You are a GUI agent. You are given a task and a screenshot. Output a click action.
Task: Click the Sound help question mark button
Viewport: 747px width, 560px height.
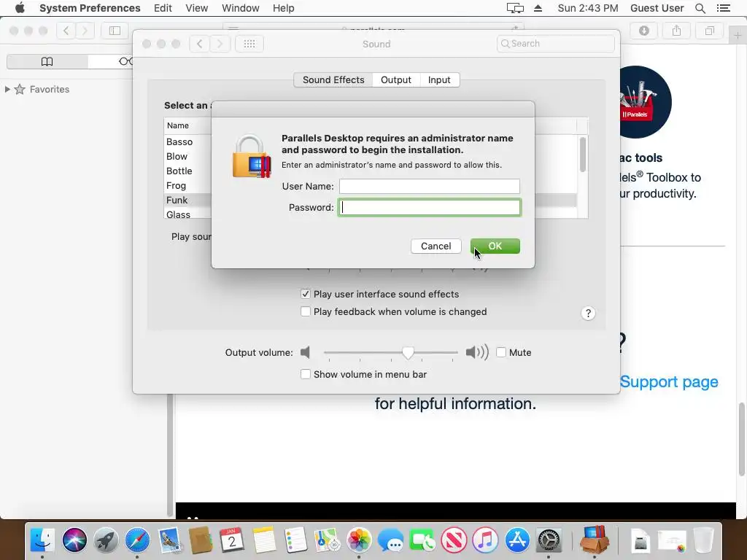pyautogui.click(x=588, y=313)
